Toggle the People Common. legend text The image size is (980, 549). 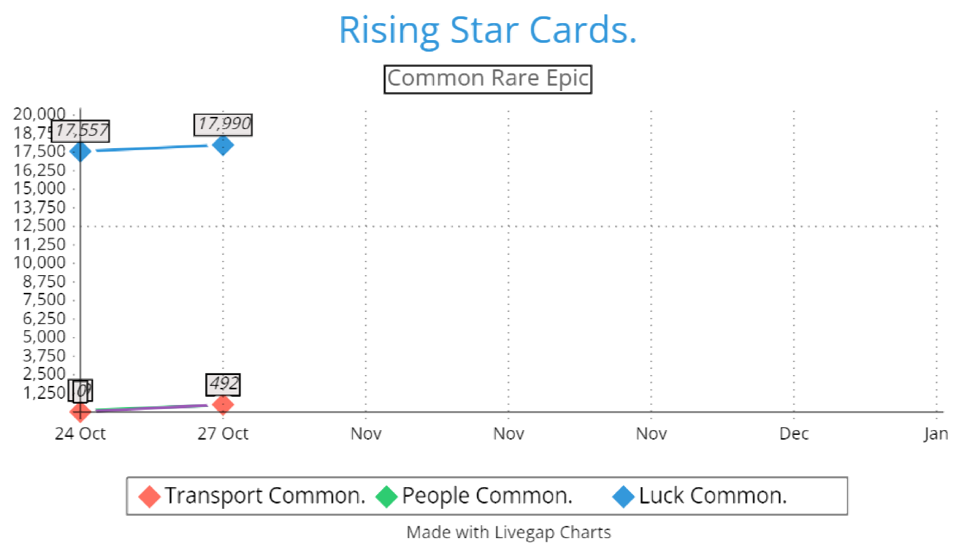tap(487, 496)
